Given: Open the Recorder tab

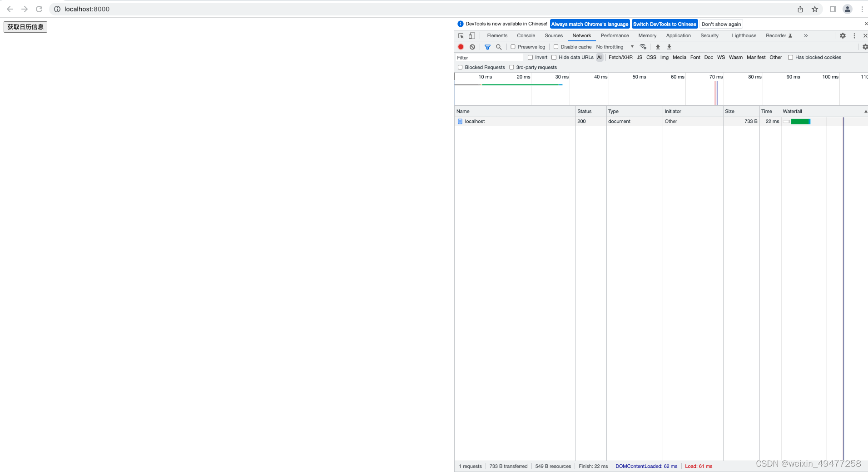Looking at the screenshot, I should (779, 35).
